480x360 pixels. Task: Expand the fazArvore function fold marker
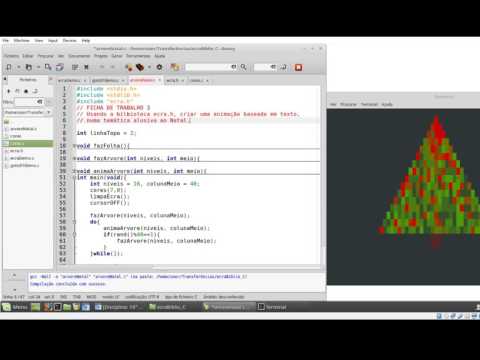pyautogui.click(x=74, y=158)
